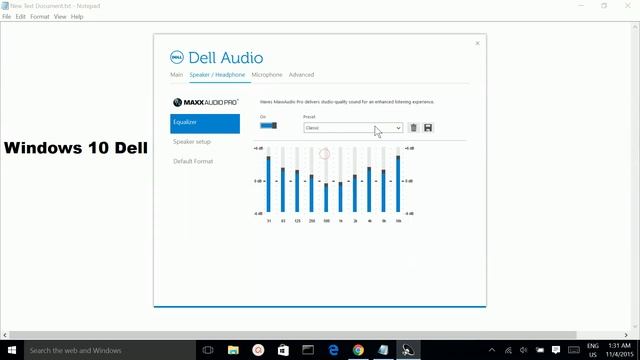This screenshot has height=360, width=640.
Task: Click the Dell logo in Dell Audio
Action: tap(177, 57)
